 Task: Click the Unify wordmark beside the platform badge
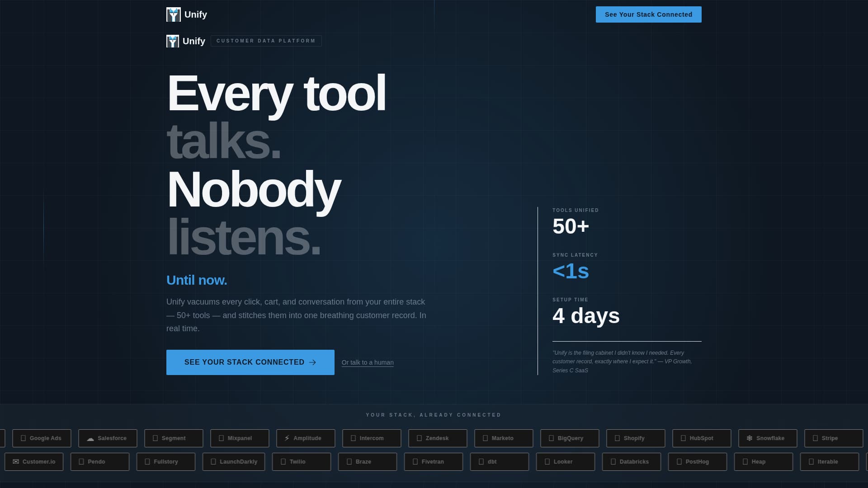pos(194,41)
